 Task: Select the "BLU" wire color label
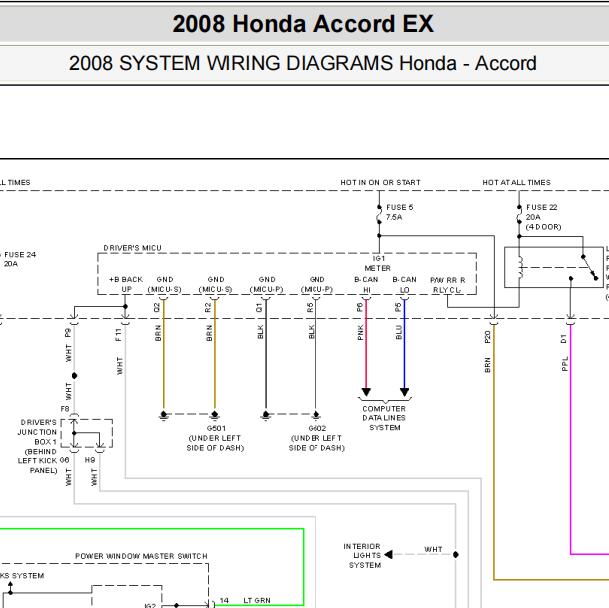pos(398,333)
